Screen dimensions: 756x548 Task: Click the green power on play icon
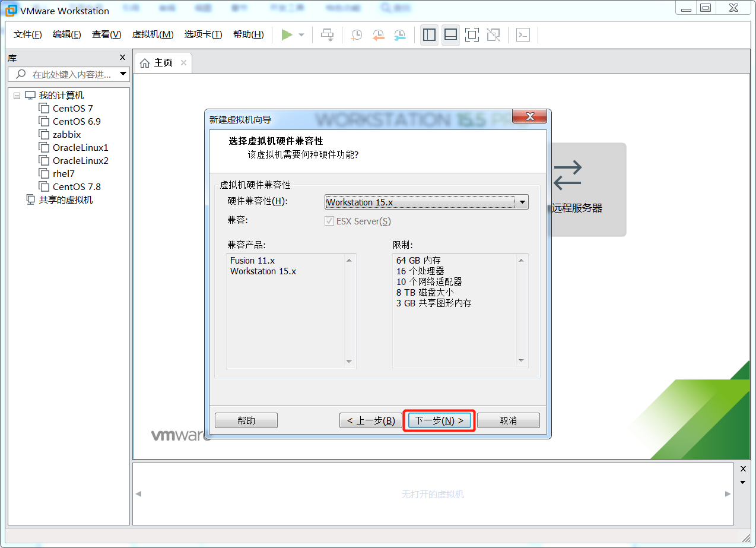point(287,35)
